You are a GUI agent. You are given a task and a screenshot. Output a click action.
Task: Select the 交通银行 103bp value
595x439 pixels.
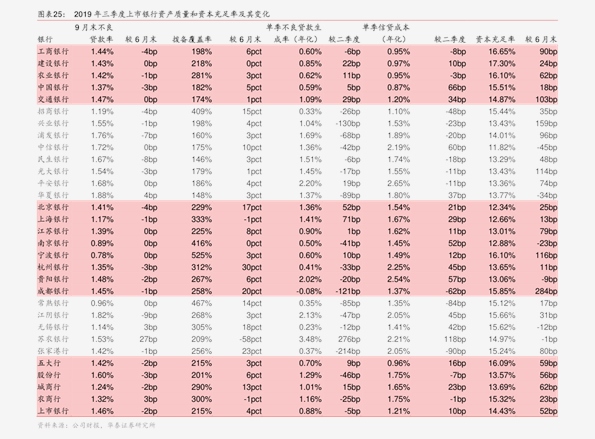(x=546, y=99)
